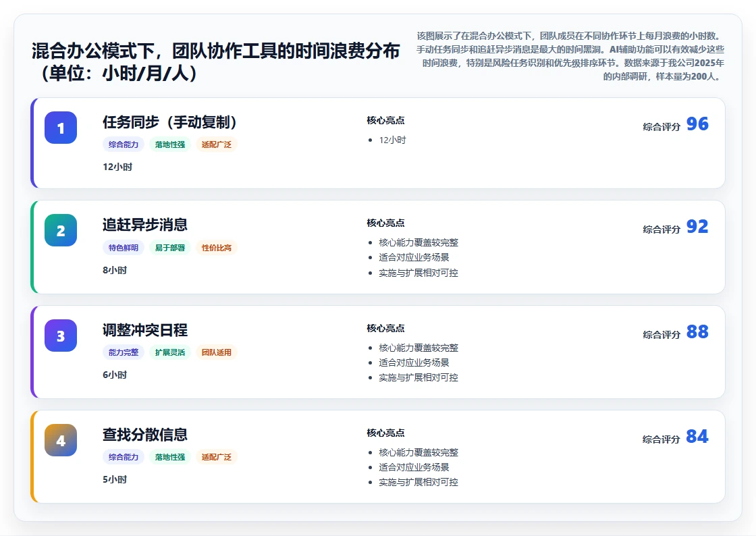Click the 落地性强 tag in 查找分散信息 card
The height and width of the screenshot is (536, 756).
pos(170,457)
